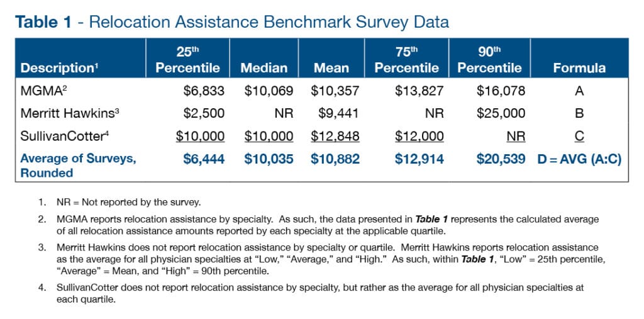Select the average $20,539 cell
644x319 pixels.
(501, 159)
